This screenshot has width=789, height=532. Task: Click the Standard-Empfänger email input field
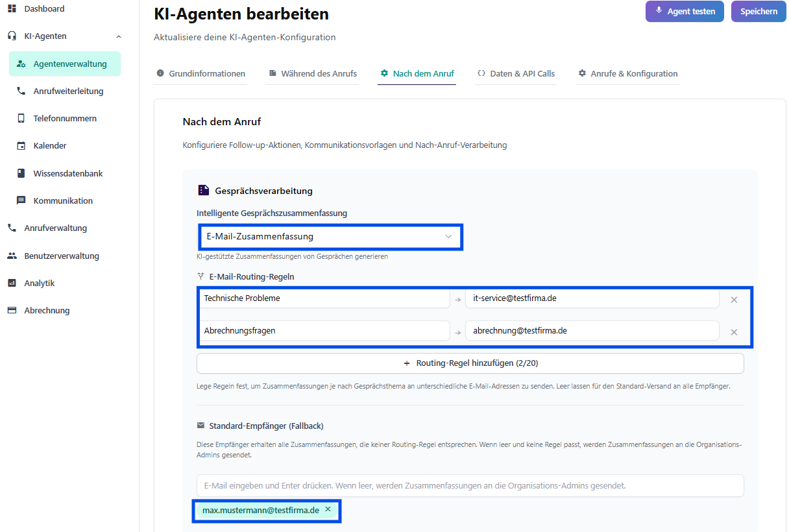click(x=470, y=485)
